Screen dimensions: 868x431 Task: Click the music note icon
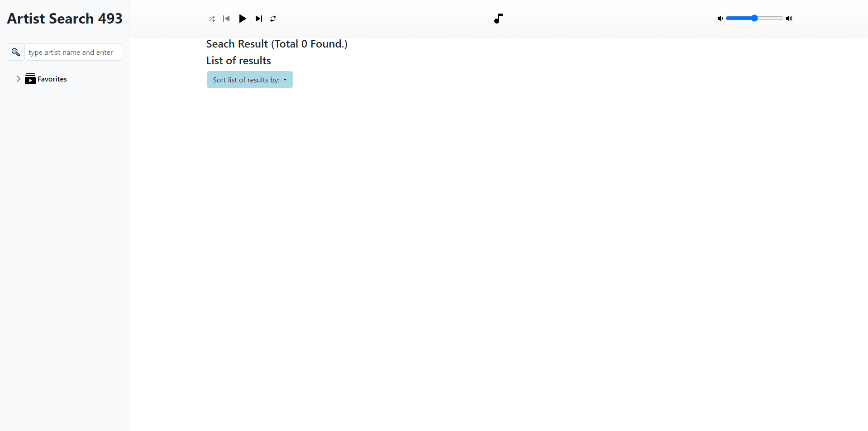[x=498, y=18]
